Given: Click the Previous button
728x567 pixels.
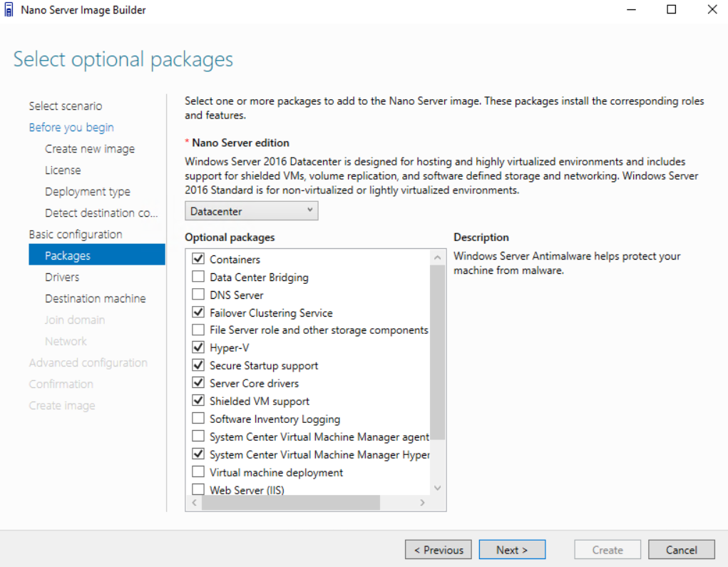Looking at the screenshot, I should (x=439, y=550).
